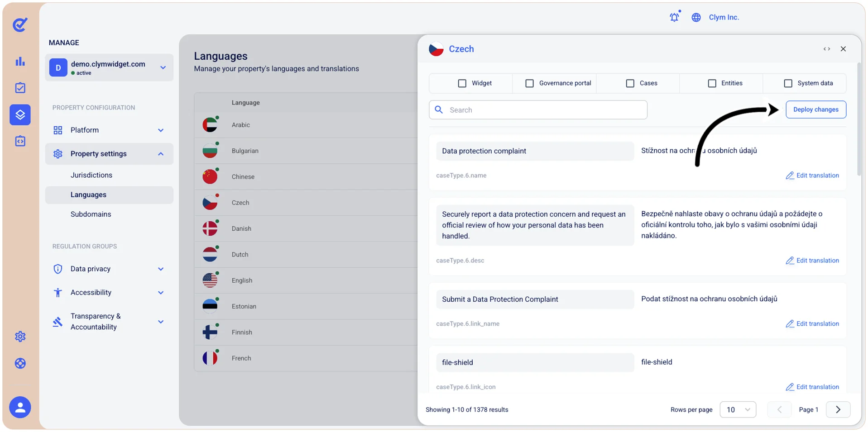Edit translation for caseType.6.desc
The image size is (868, 432).
click(x=812, y=261)
